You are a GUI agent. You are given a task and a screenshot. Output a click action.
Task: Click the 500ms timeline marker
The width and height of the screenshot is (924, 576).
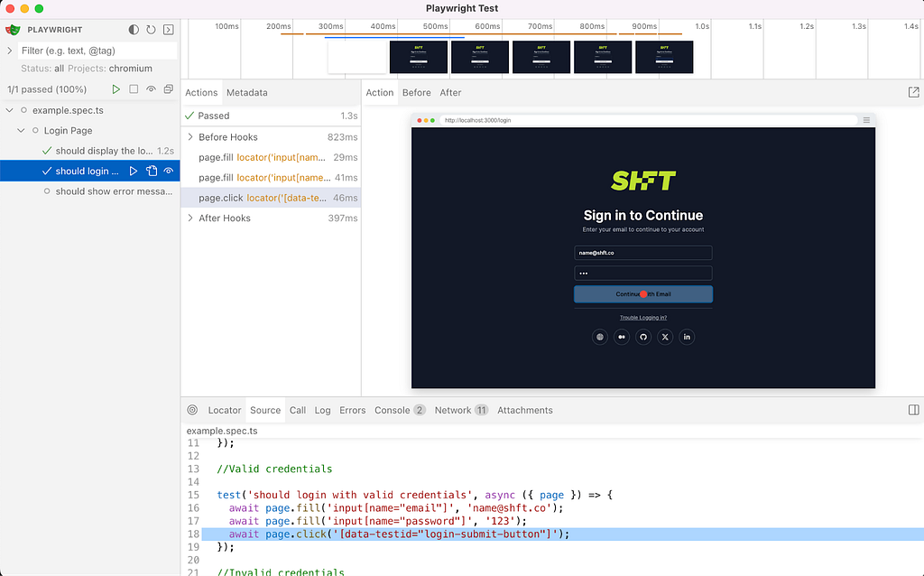point(435,26)
